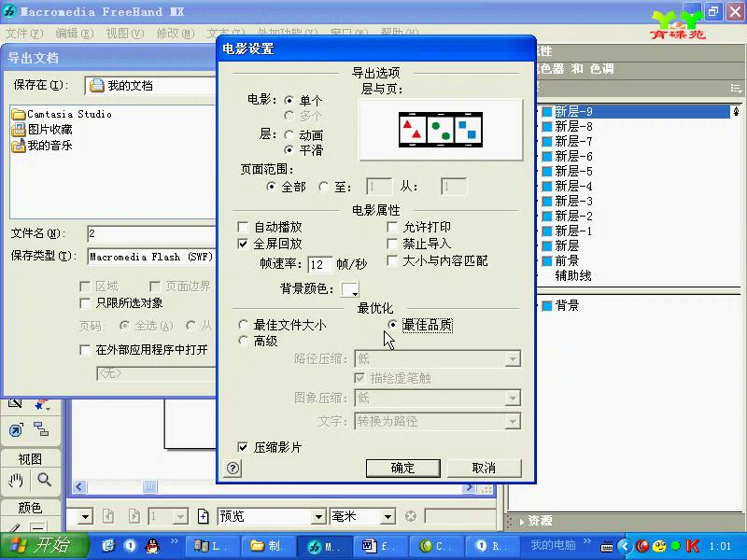
Task: Click the 帧速率 frame rate input field
Action: click(319, 264)
